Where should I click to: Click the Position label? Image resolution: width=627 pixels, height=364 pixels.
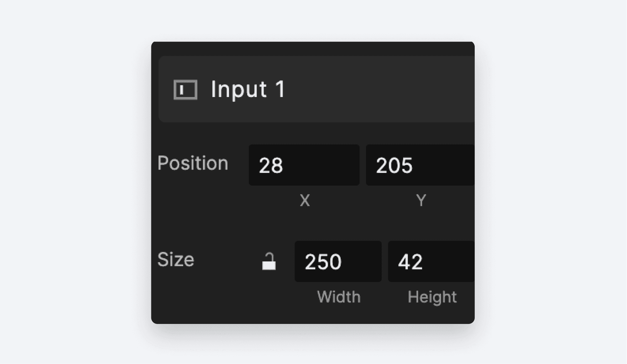[x=193, y=163]
